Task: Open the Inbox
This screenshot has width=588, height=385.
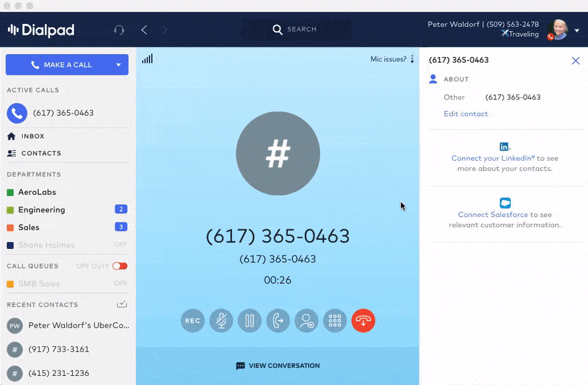Action: [x=32, y=136]
